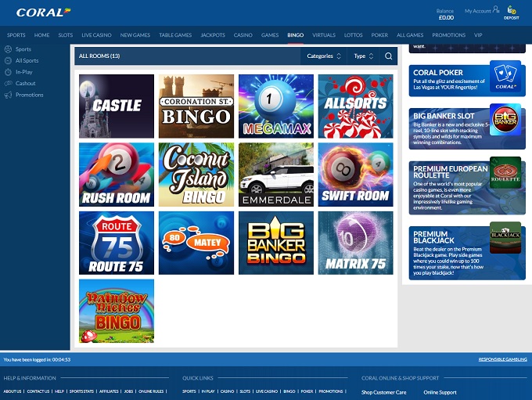Click the Big Banker slot icon
Image resolution: width=532 pixels, height=400 pixels.
point(505,120)
